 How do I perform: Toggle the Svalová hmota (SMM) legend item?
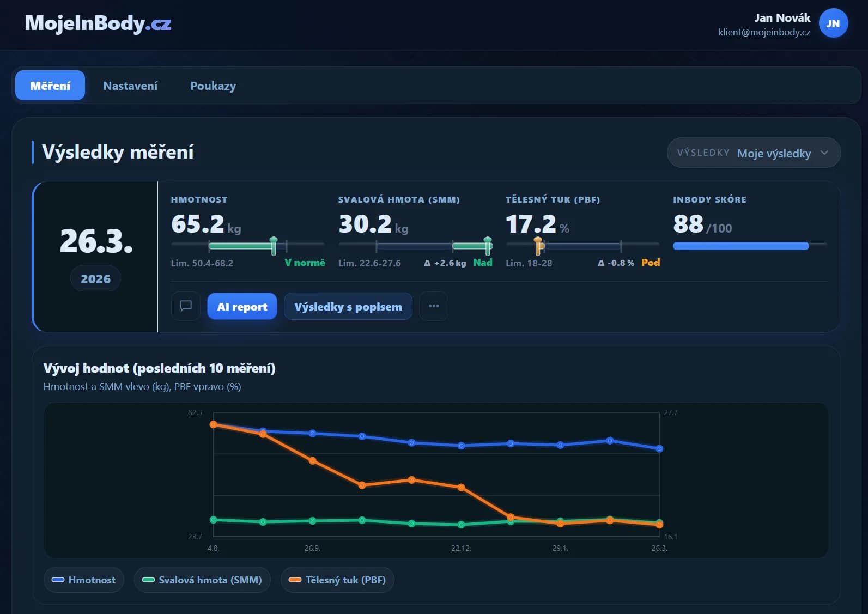[x=202, y=580]
